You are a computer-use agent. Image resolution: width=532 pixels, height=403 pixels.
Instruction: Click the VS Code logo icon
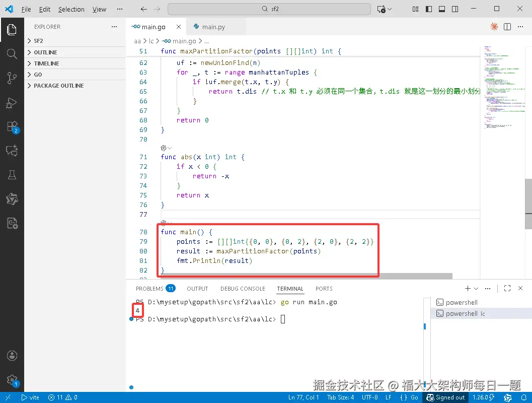click(9, 9)
